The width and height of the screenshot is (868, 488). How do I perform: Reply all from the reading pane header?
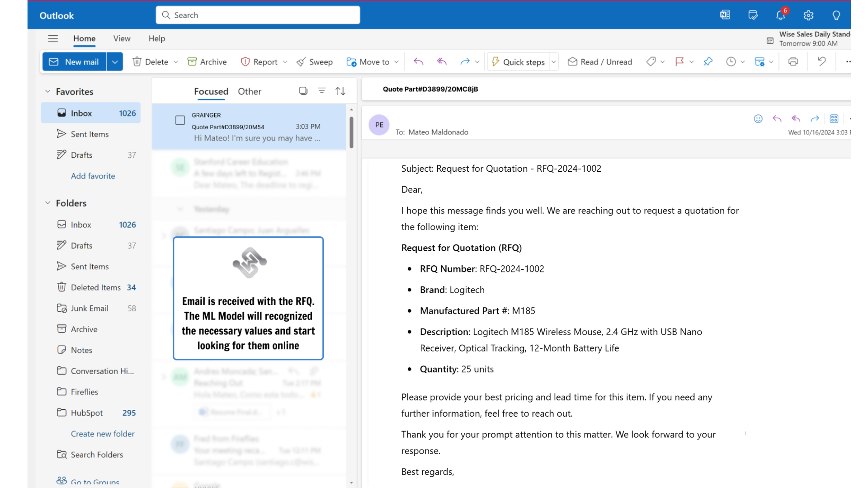coord(796,119)
